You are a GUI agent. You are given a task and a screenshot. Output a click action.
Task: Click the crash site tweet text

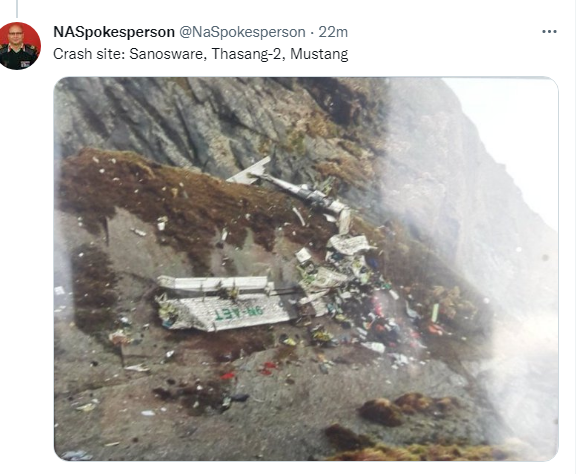pyautogui.click(x=201, y=54)
